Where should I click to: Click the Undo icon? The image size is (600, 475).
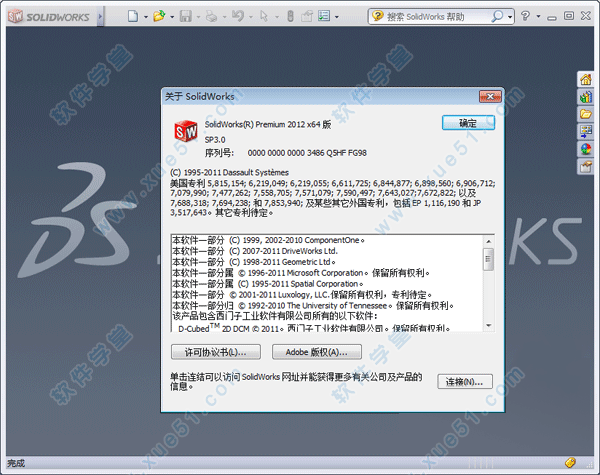(x=238, y=16)
